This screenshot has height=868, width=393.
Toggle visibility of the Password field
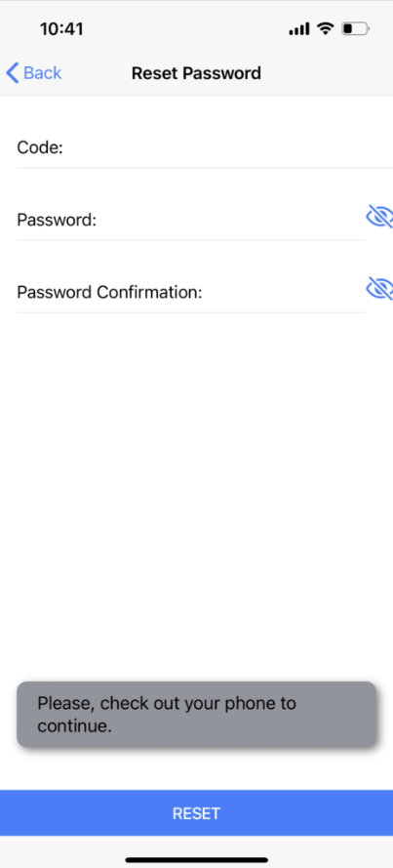pyautogui.click(x=379, y=217)
